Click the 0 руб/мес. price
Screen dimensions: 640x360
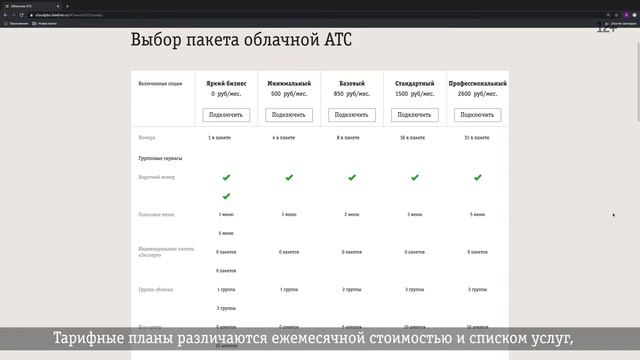pyautogui.click(x=226, y=94)
